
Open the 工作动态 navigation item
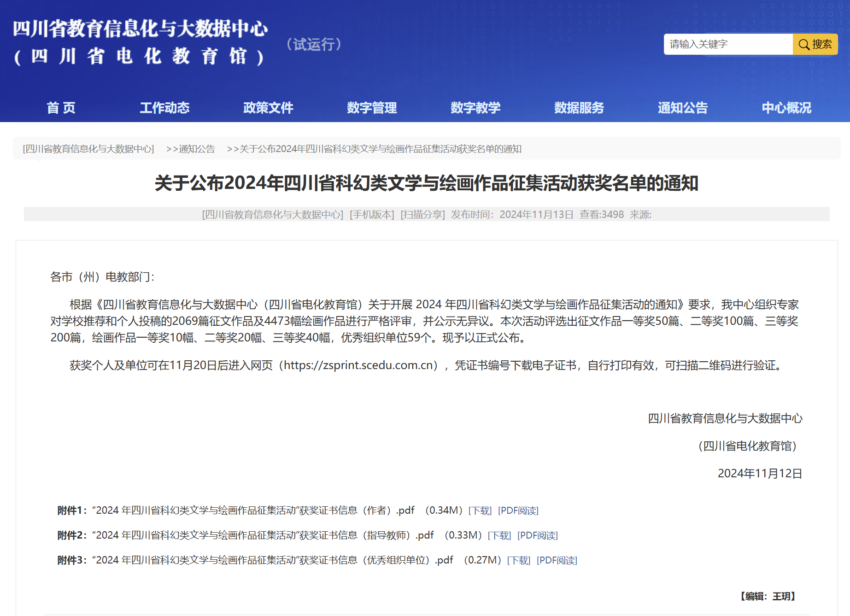click(164, 108)
